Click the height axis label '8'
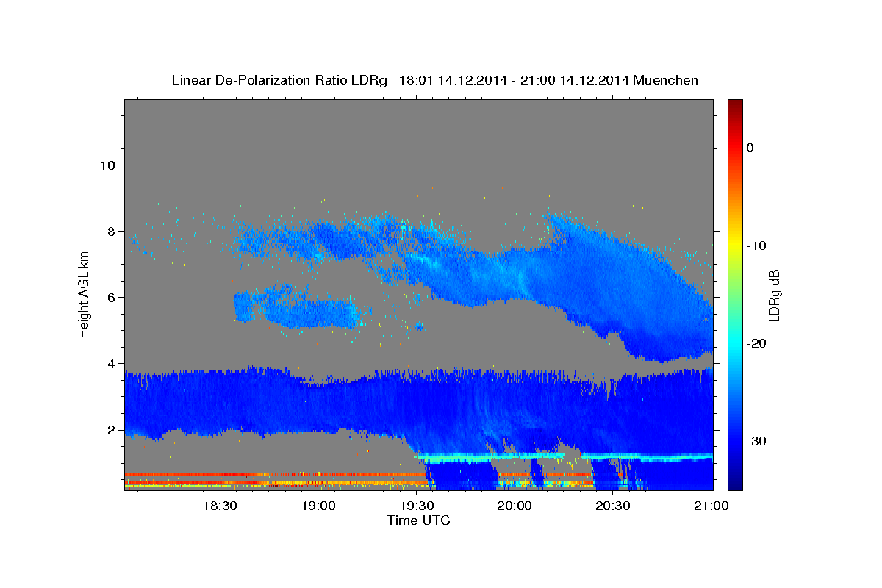This screenshot has width=882, height=588. click(x=112, y=231)
